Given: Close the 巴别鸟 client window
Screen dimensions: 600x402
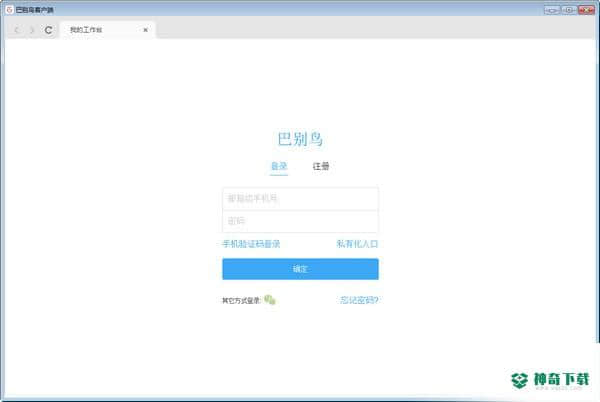Looking at the screenshot, I should pyautogui.click(x=586, y=10).
